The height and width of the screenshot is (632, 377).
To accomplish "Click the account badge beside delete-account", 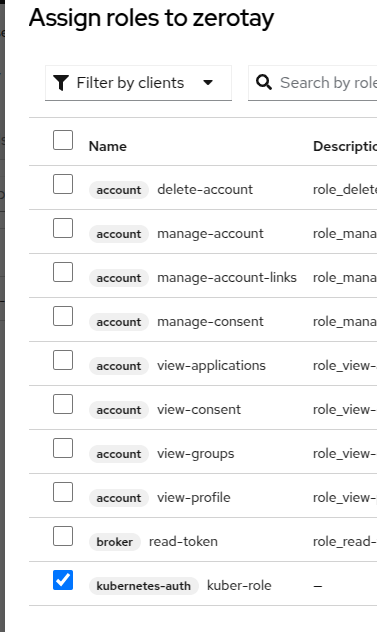I will (x=119, y=190).
